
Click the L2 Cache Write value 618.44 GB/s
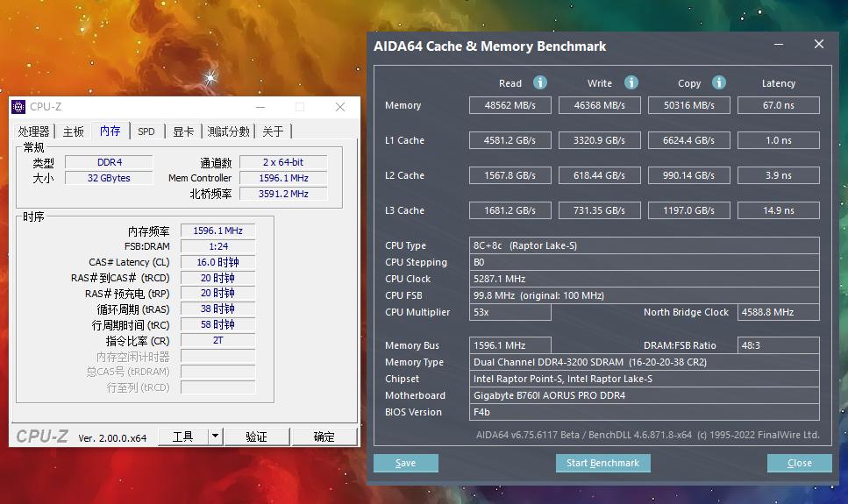click(600, 175)
